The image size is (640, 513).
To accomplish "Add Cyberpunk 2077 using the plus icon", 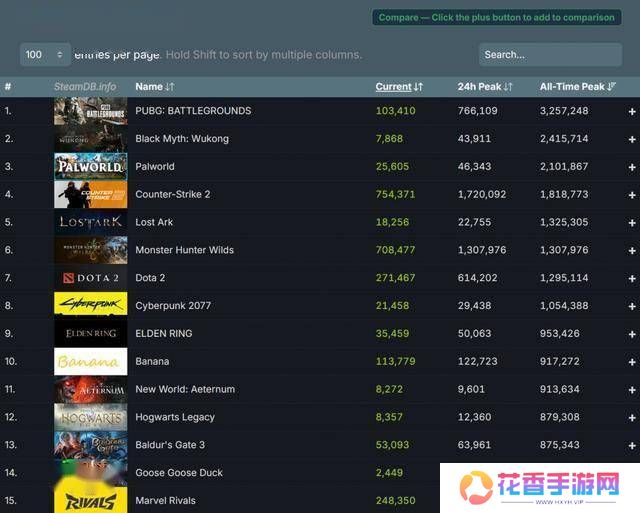I will tap(631, 306).
